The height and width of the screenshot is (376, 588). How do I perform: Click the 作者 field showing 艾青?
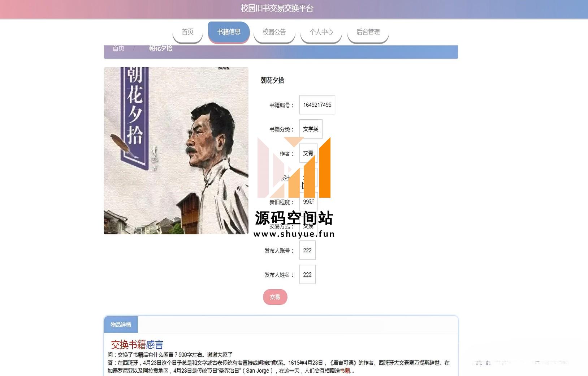308,153
